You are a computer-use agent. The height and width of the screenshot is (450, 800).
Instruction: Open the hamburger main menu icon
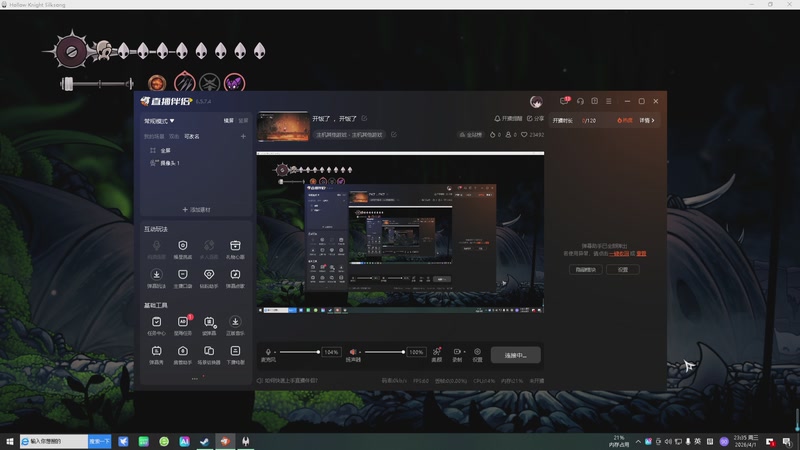(x=609, y=101)
